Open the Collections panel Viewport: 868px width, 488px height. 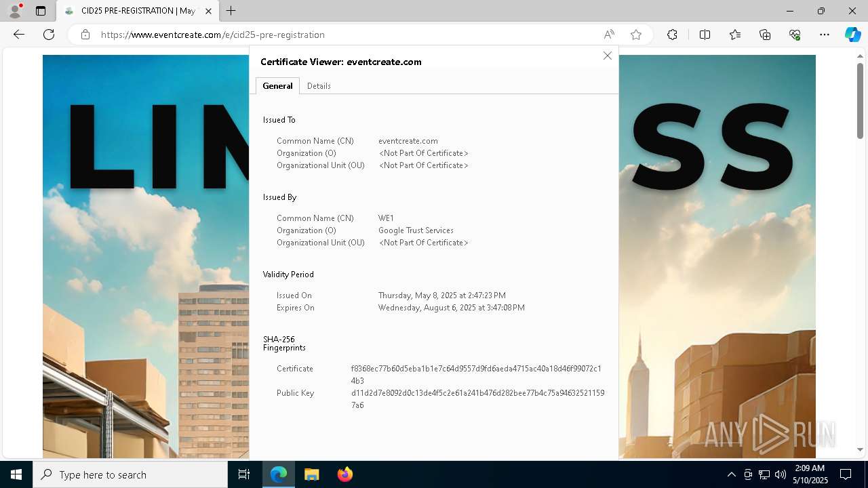[x=765, y=35]
